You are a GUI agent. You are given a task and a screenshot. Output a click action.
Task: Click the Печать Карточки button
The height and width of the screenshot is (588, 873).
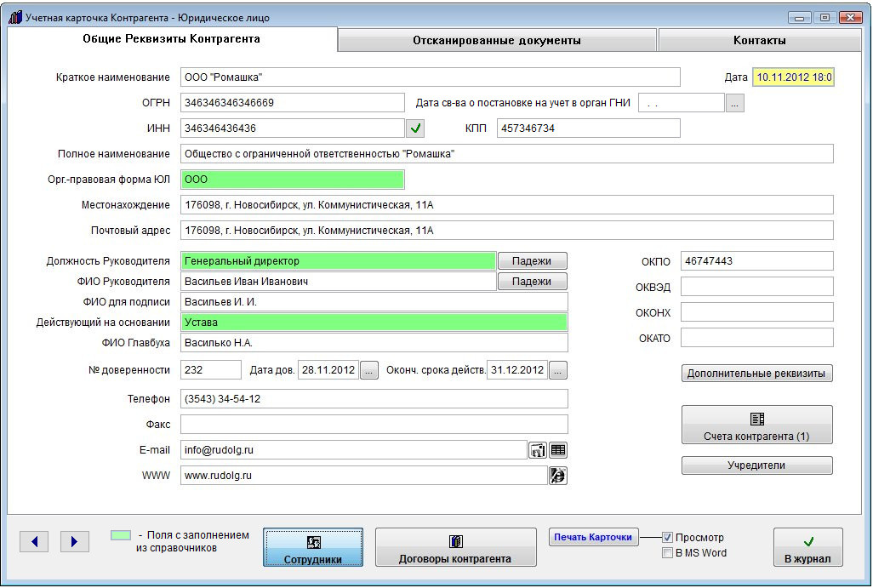[x=593, y=537]
